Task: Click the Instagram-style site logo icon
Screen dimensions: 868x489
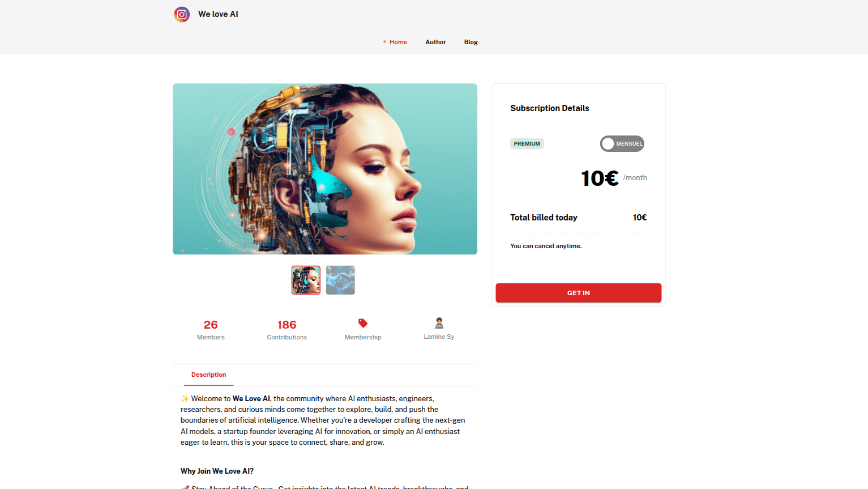Action: coord(182,14)
